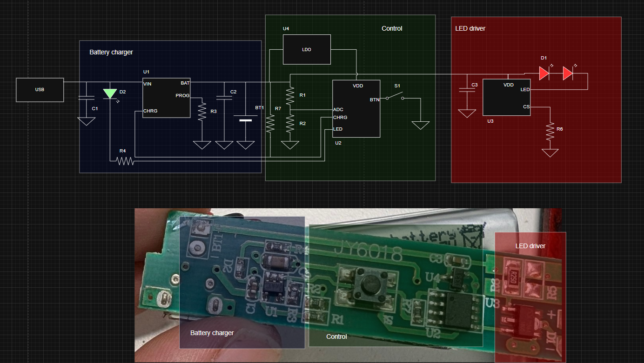Select the U1 charger IC block
This screenshot has width=644, height=363.
(166, 99)
